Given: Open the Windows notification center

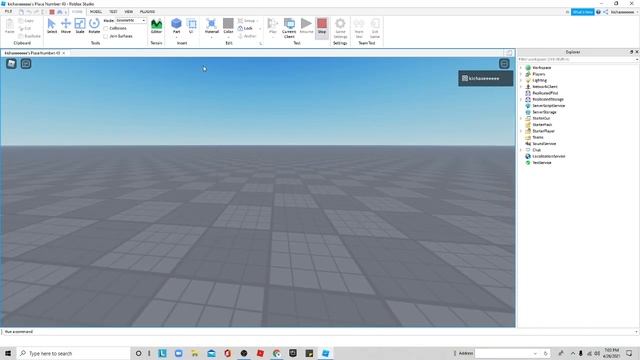Looking at the screenshot, I should click(629, 353).
